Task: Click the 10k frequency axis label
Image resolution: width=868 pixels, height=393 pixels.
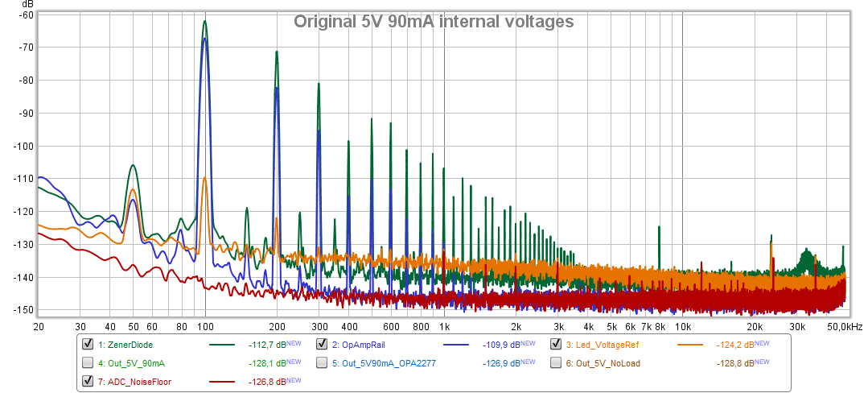Action: point(682,326)
